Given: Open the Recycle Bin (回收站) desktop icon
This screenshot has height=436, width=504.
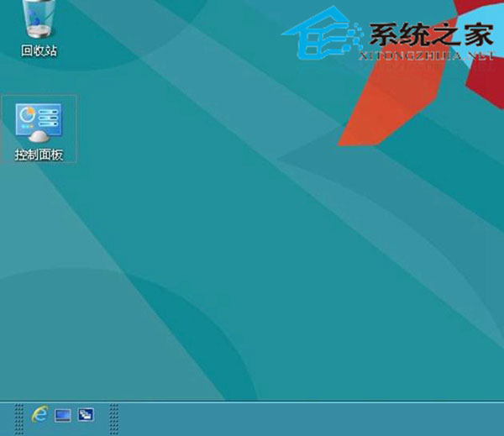Looking at the screenshot, I should pos(39,18).
